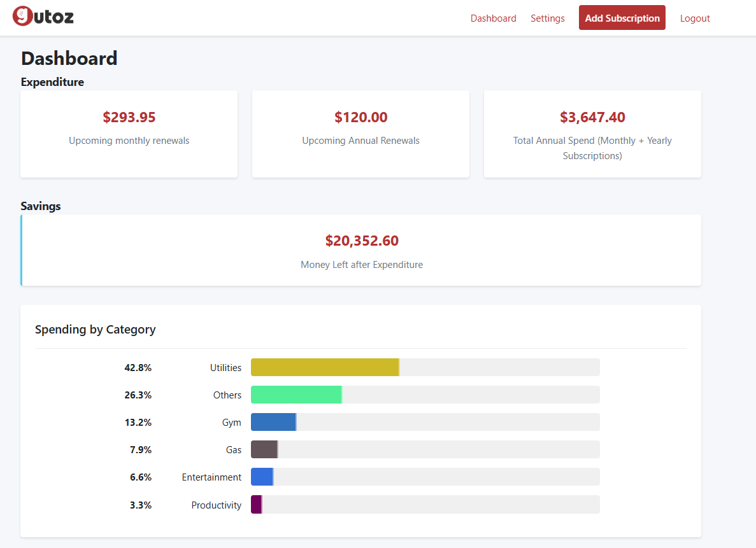Image resolution: width=756 pixels, height=548 pixels.
Task: Select the $120.00 Upcoming Annual Renewals card
Action: click(x=360, y=134)
